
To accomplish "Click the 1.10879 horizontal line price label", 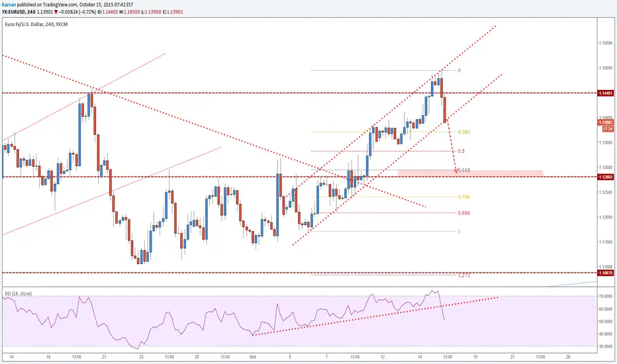I will click(x=605, y=273).
